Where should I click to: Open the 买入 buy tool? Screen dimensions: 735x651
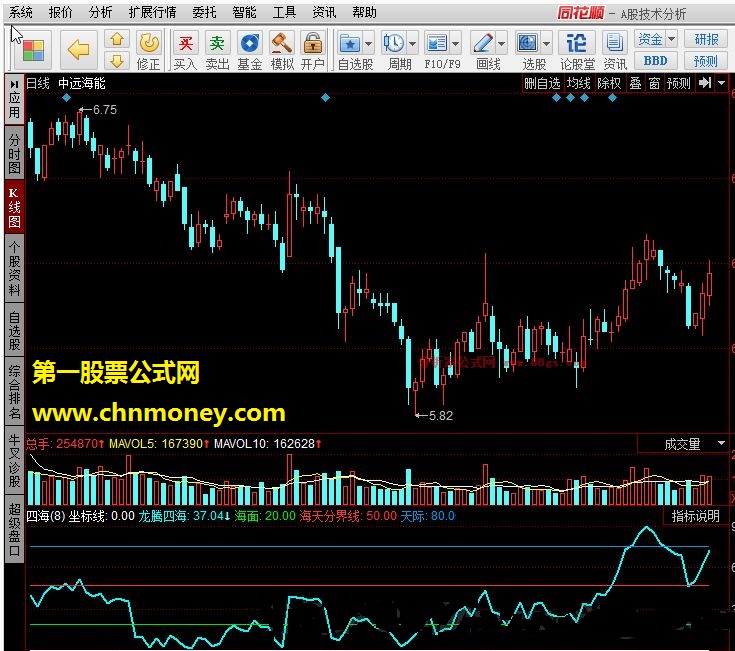[x=186, y=51]
